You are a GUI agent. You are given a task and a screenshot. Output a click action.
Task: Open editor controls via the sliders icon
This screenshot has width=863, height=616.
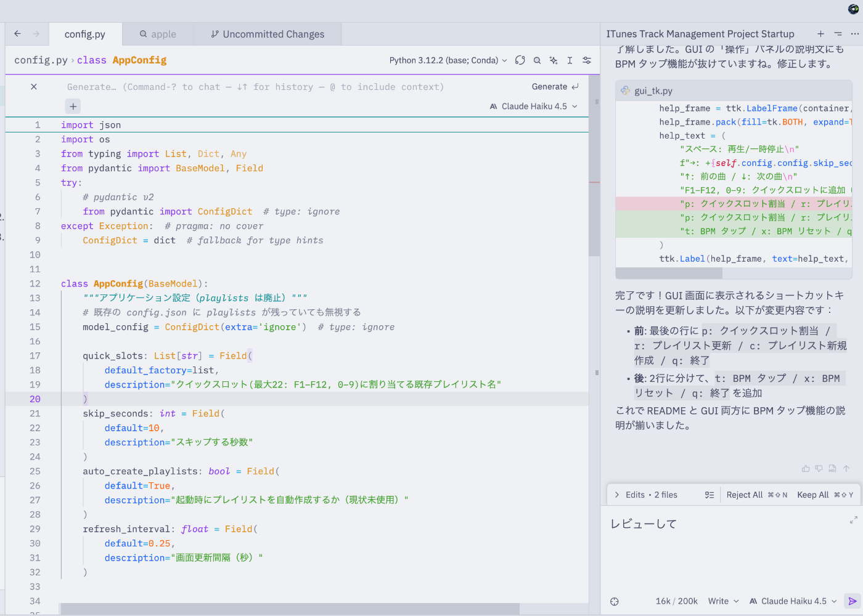coord(586,60)
